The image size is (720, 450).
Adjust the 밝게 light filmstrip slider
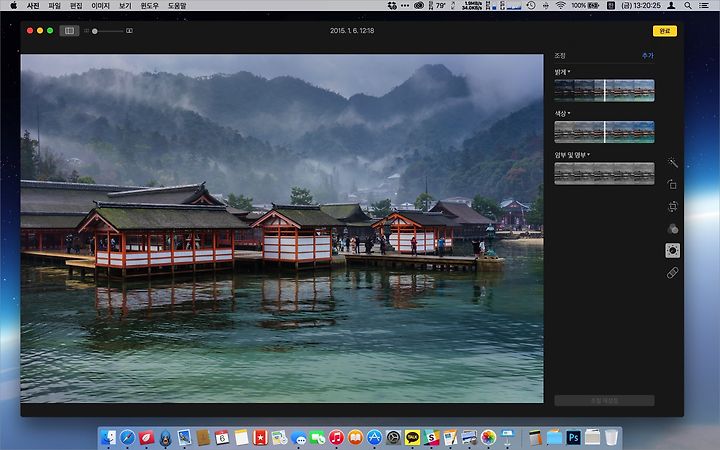[x=604, y=90]
